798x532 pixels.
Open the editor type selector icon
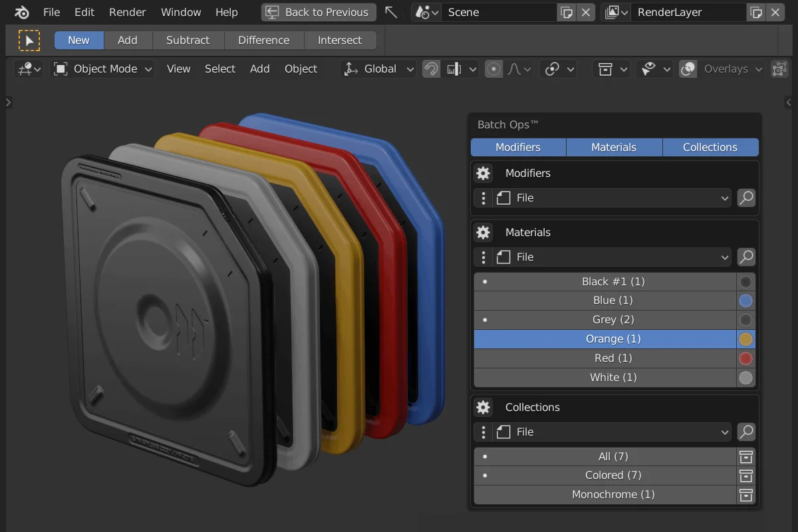[x=25, y=68]
